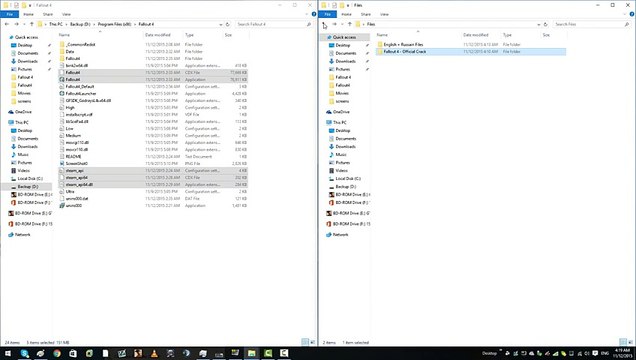Viewport: 636px width, 360px height.
Task: Click This PC in the breadcrumb path
Action: (56, 24)
